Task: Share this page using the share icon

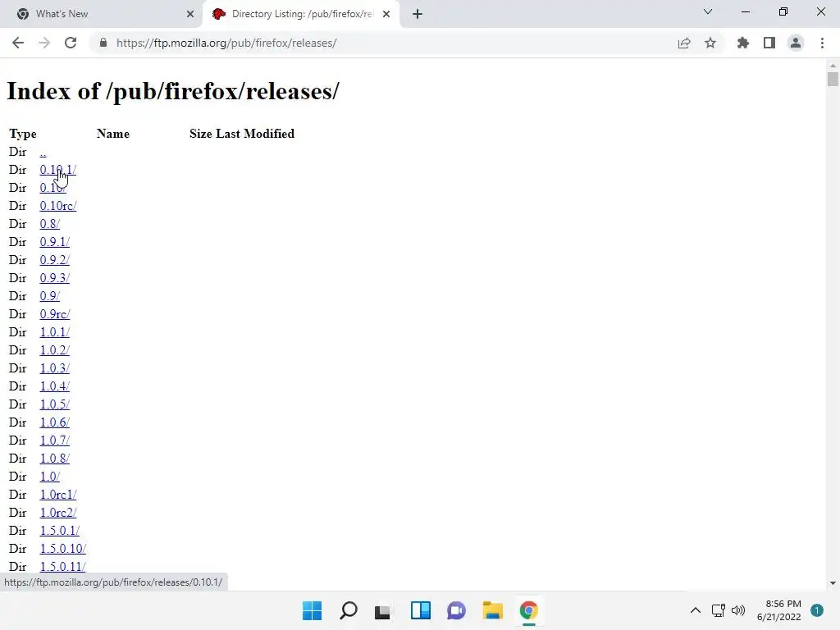Action: tap(684, 43)
